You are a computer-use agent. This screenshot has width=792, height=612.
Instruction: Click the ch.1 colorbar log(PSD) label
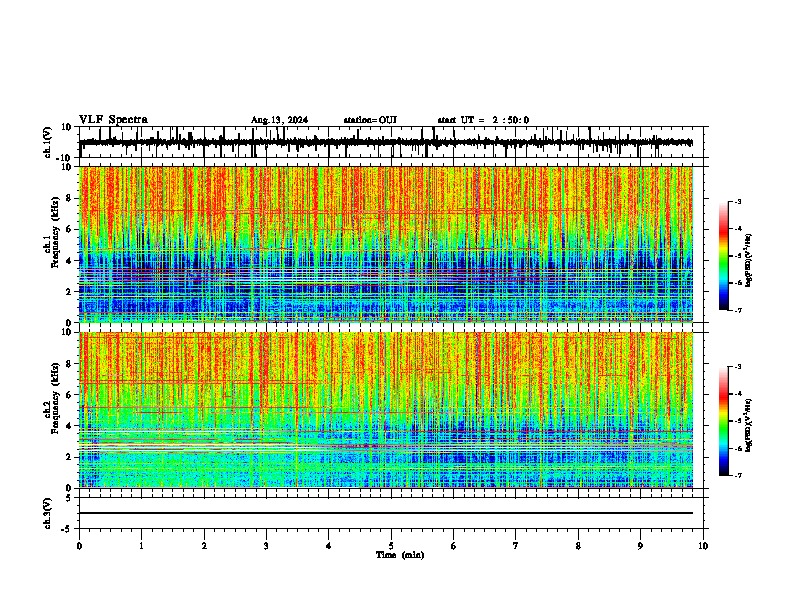[748, 260]
